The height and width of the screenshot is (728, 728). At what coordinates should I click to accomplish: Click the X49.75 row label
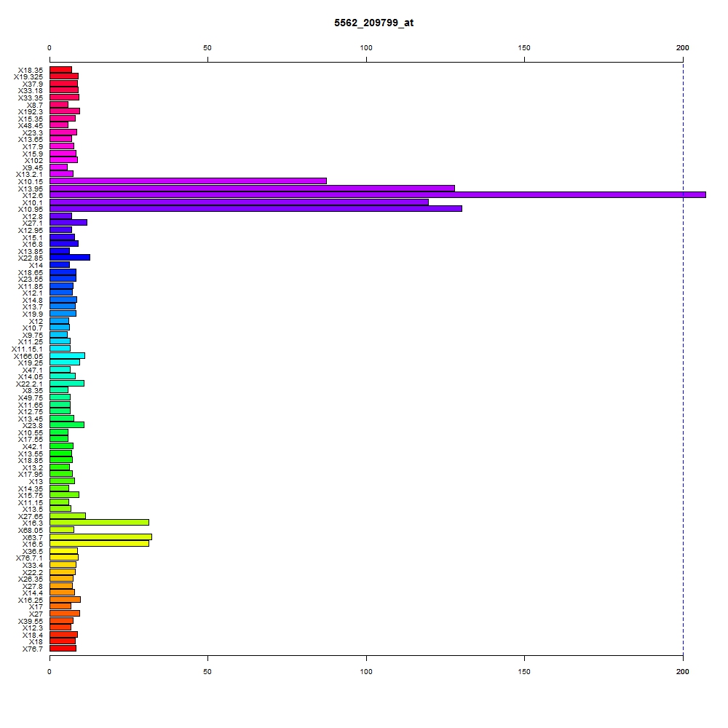[x=31, y=398]
